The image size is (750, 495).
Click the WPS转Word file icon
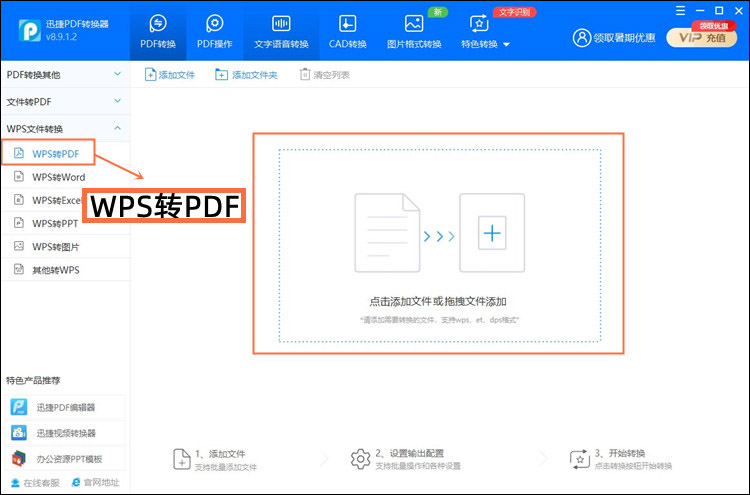(x=19, y=176)
